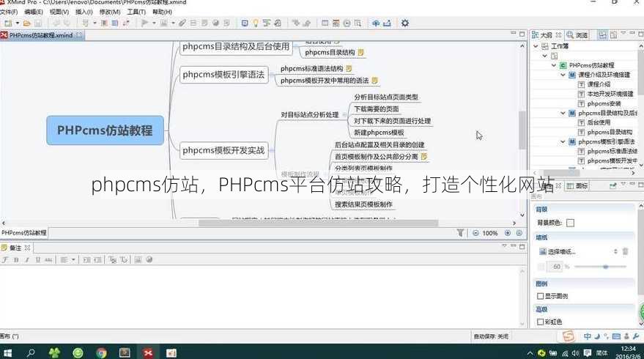The height and width of the screenshot is (359, 644).
Task: Open the 文件(F) menu
Action: pyautogui.click(x=9, y=12)
